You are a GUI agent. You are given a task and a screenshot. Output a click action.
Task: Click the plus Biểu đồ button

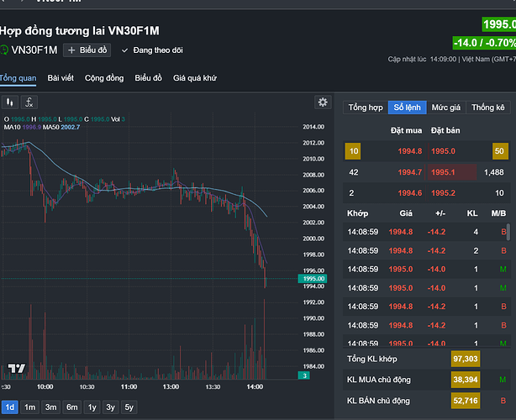click(x=87, y=50)
